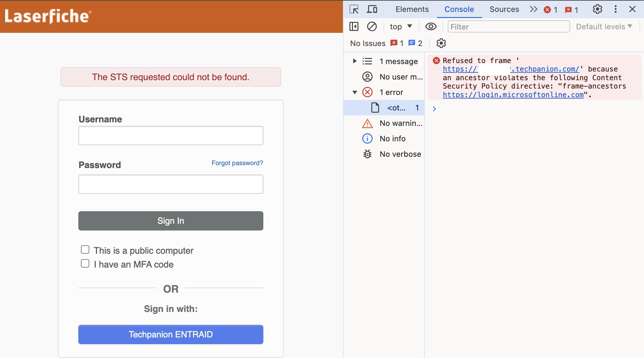644x358 pixels.
Task: Click the STS not found error message
Action: point(171,77)
